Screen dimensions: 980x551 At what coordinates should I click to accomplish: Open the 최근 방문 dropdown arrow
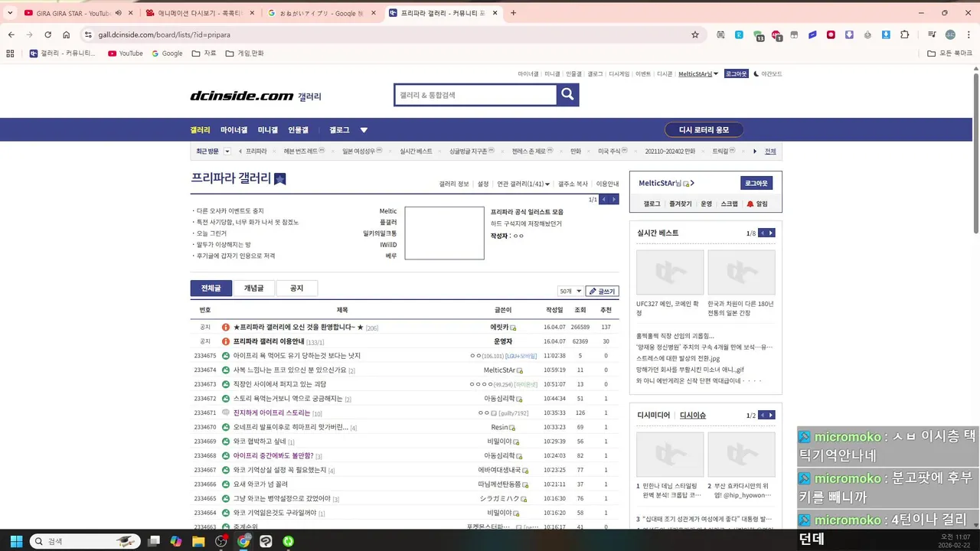(x=227, y=152)
